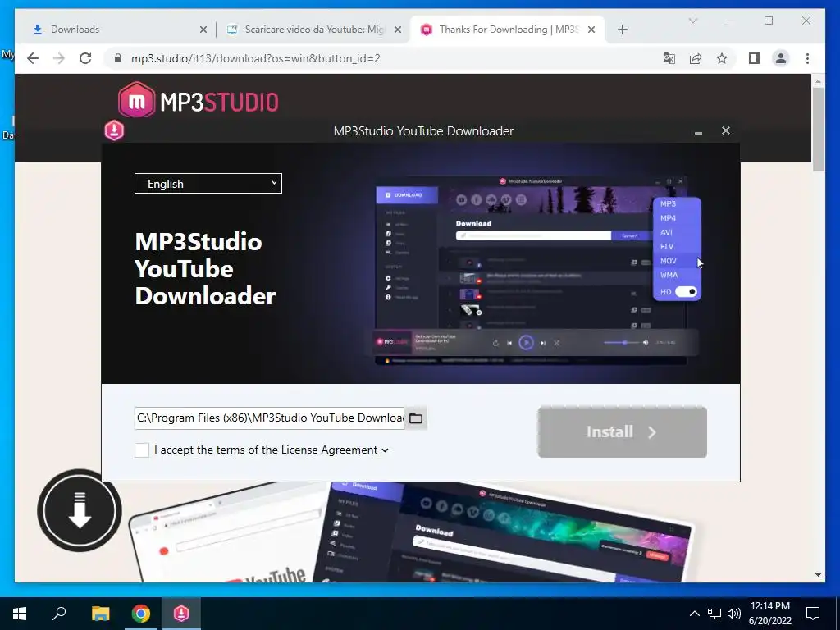The width and height of the screenshot is (840, 630).
Task: Open Chrome side panel
Action: [755, 58]
